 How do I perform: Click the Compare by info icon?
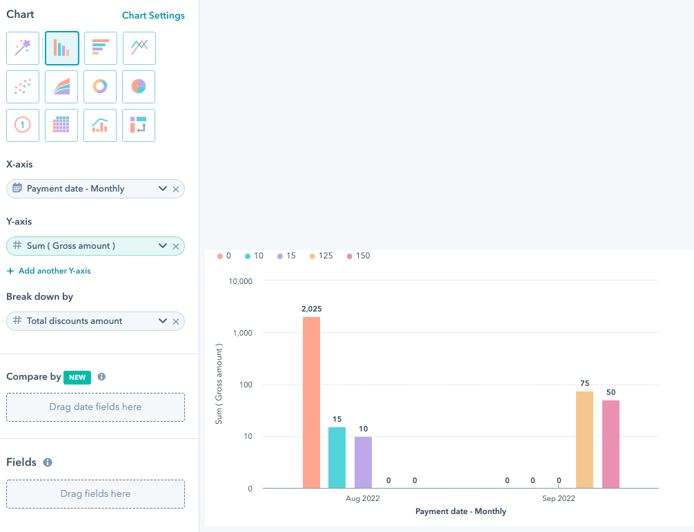[101, 377]
